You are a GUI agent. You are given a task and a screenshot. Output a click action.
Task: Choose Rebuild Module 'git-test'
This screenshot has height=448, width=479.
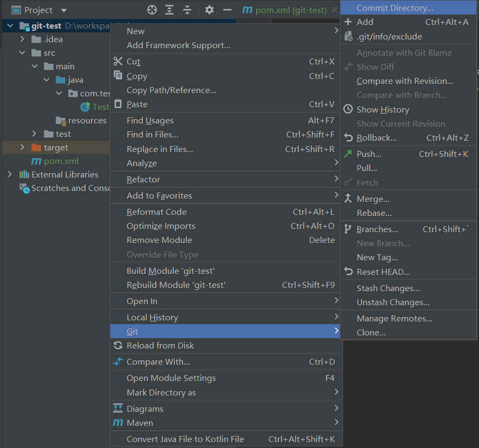point(225,285)
